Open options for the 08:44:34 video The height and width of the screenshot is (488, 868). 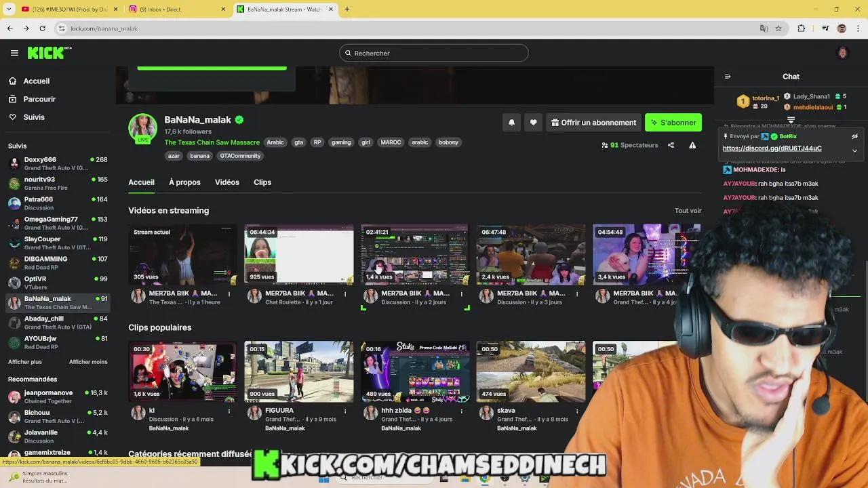(x=345, y=293)
